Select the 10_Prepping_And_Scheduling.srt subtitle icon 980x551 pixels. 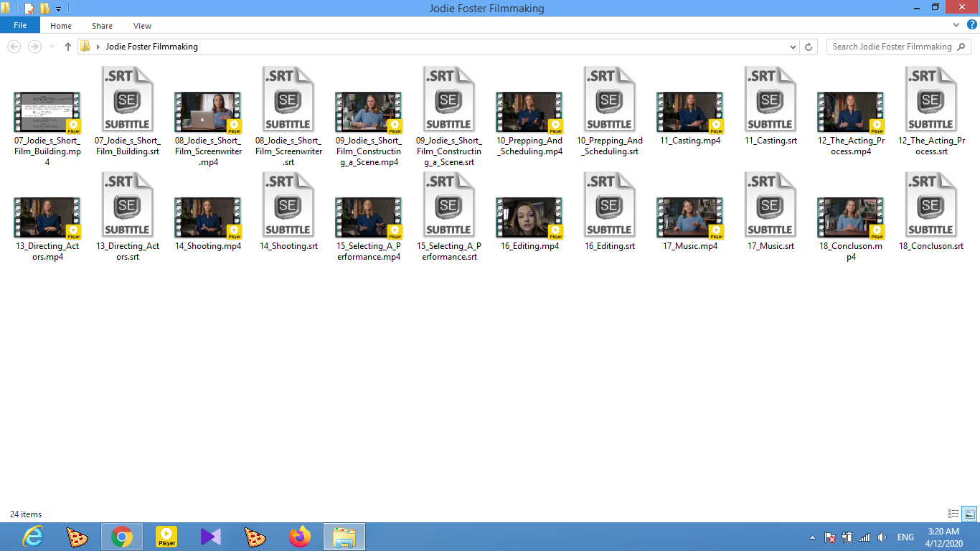[610, 100]
